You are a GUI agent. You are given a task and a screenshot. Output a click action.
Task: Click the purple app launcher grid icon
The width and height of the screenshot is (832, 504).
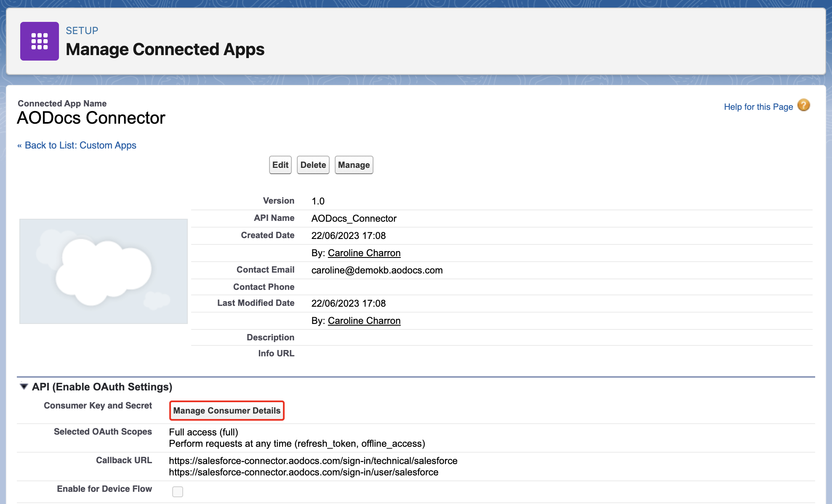pos(39,41)
